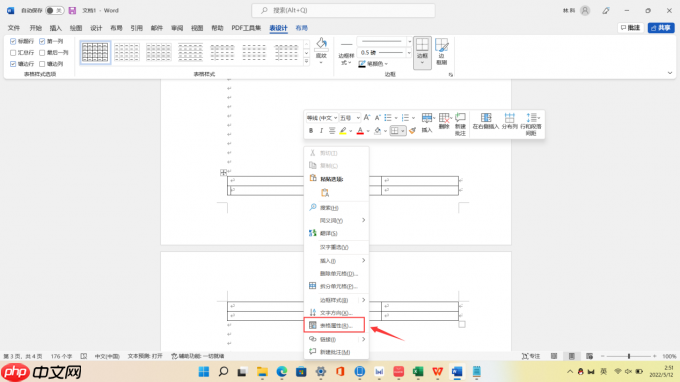Viewport: 680px width, 382px height.
Task: Click the read mode view icon in status bar
Action: (554, 356)
